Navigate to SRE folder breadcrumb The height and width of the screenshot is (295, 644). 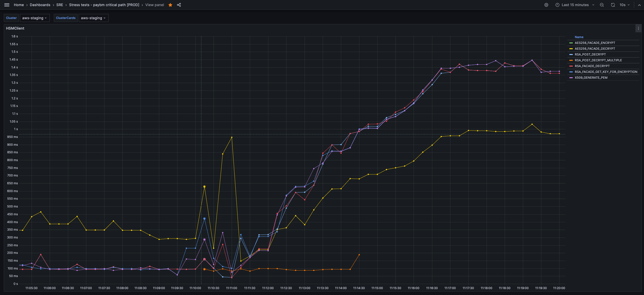tap(60, 5)
